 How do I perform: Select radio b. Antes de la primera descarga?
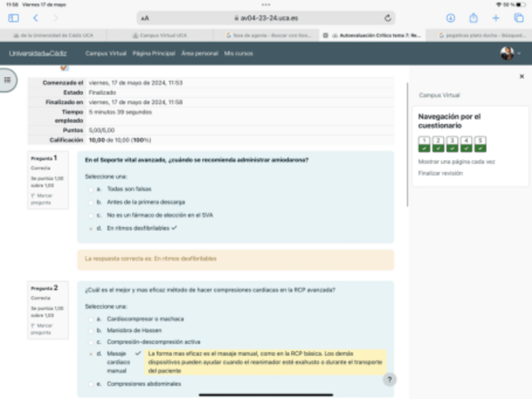[x=90, y=203]
